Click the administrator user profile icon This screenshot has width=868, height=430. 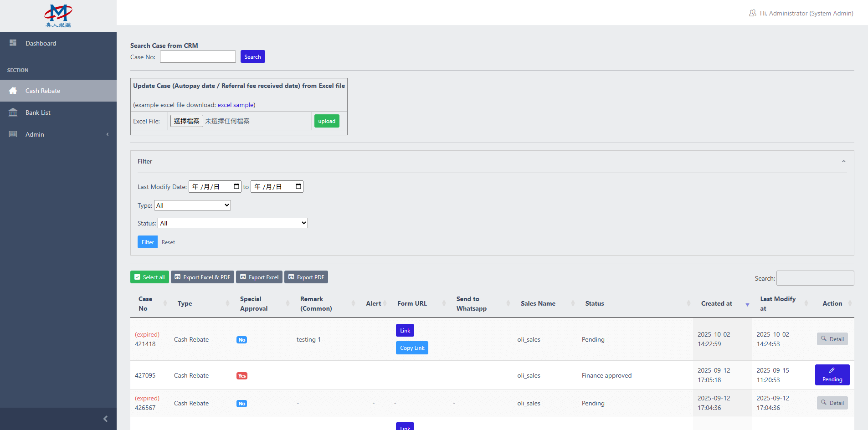pyautogui.click(x=752, y=13)
